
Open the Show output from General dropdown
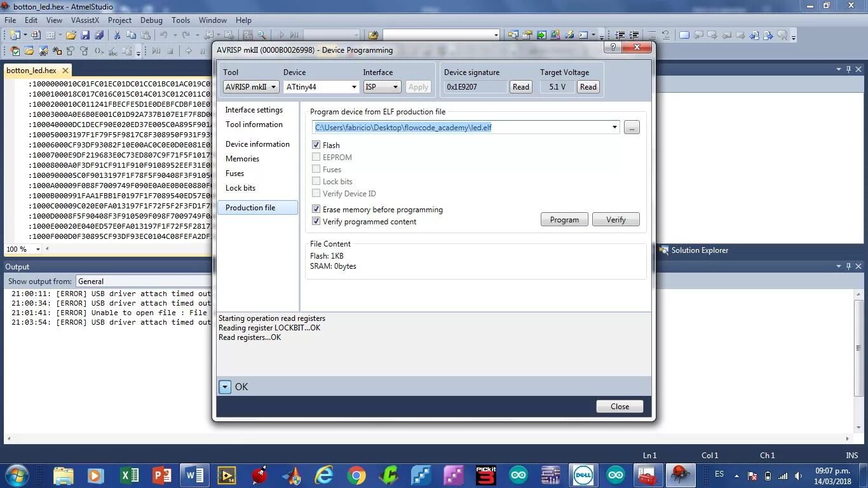click(x=144, y=281)
